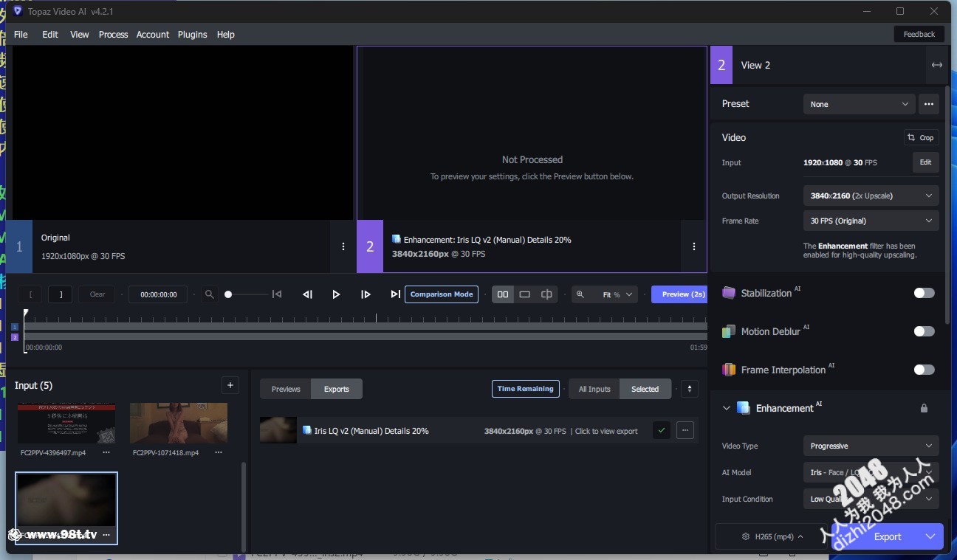Expand the View 2 panel width arrows

[x=937, y=65]
